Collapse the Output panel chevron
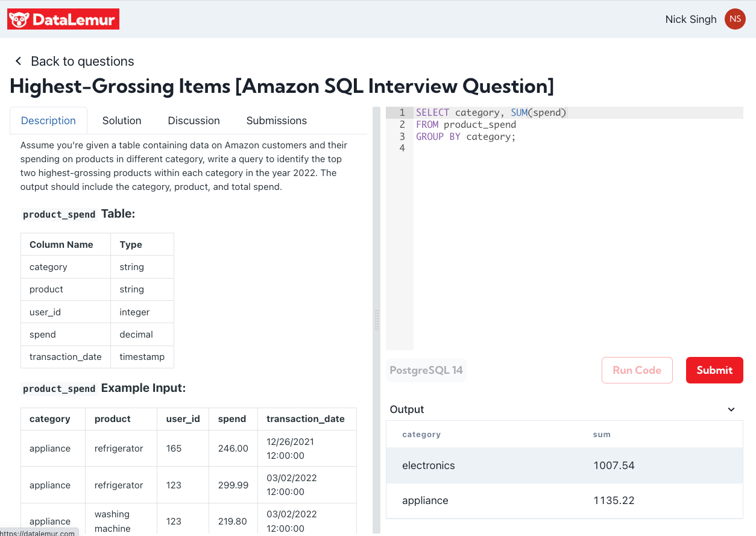The image size is (756, 536). (x=731, y=409)
